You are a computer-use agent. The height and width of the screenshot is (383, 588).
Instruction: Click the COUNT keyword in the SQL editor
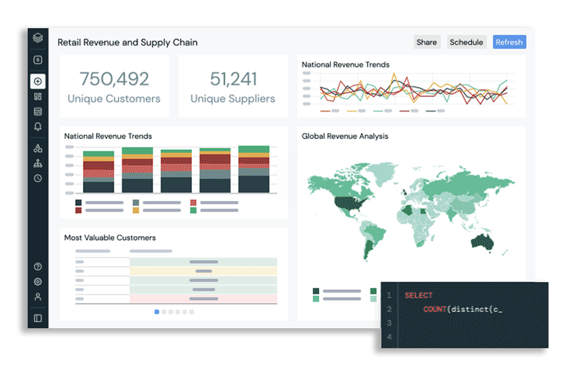click(x=435, y=309)
